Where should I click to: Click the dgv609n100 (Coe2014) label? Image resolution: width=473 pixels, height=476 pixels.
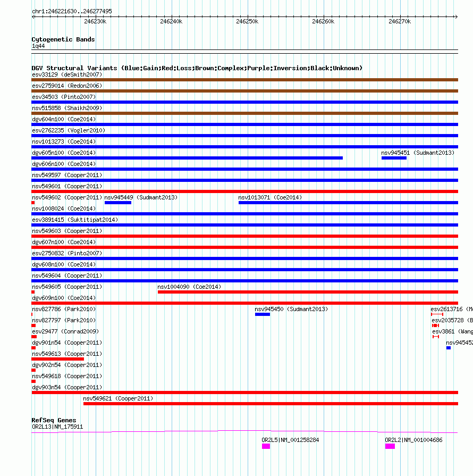64,298
